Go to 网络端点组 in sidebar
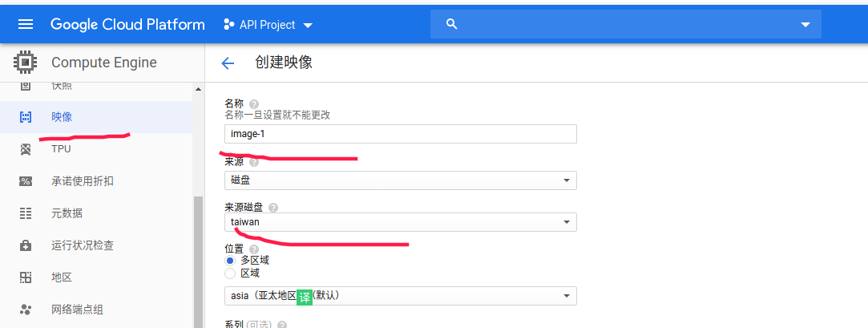 (x=78, y=310)
